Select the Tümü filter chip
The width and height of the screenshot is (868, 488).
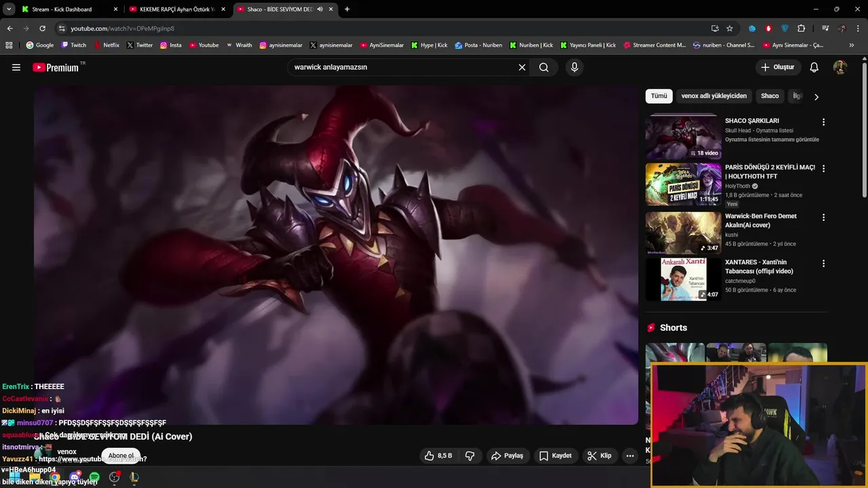[659, 96]
